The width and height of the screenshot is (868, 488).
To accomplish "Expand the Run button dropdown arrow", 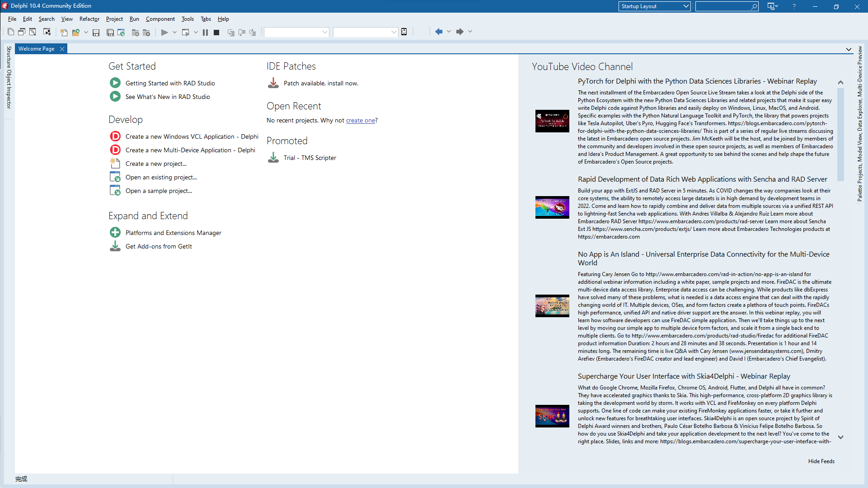I will coord(174,32).
